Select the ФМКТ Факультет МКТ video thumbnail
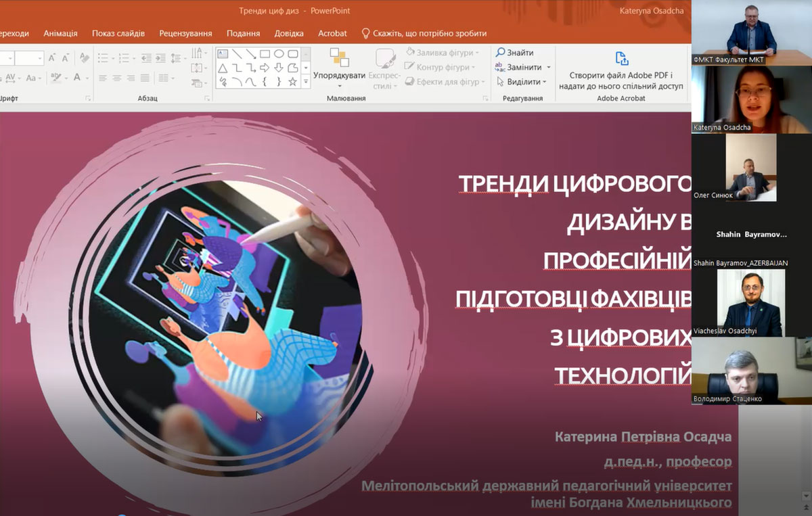The height and width of the screenshot is (516, 812). (x=752, y=32)
